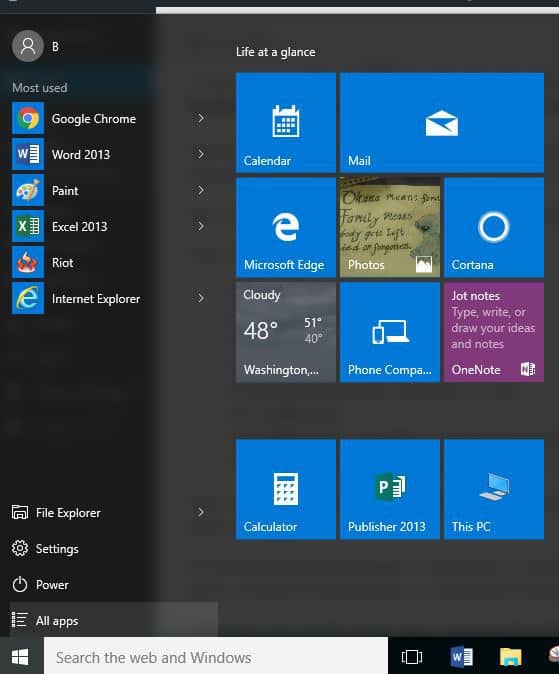Open Task View on the taskbar
This screenshot has height=674, width=559.
pos(412,657)
